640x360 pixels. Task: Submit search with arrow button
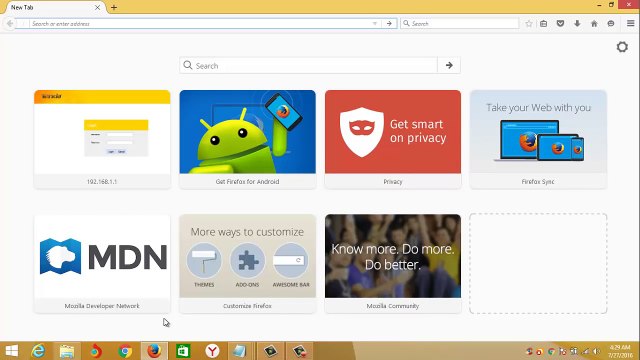coord(449,65)
